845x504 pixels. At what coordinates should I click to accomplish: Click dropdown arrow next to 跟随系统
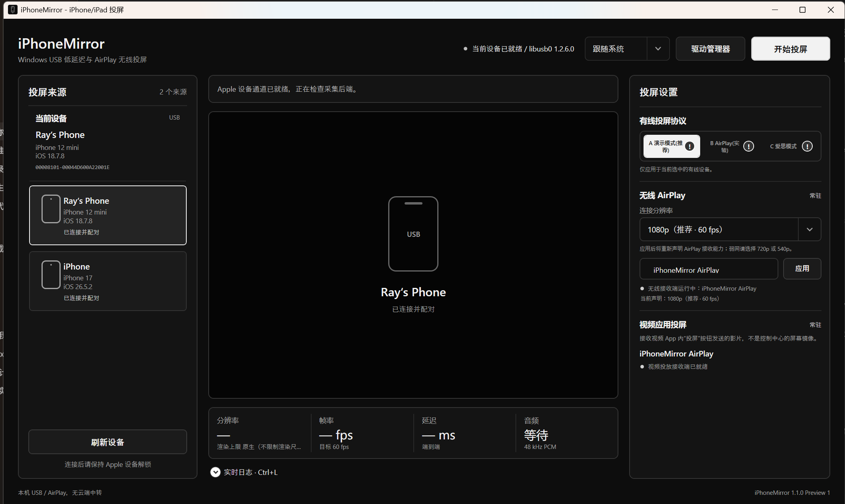click(x=658, y=49)
